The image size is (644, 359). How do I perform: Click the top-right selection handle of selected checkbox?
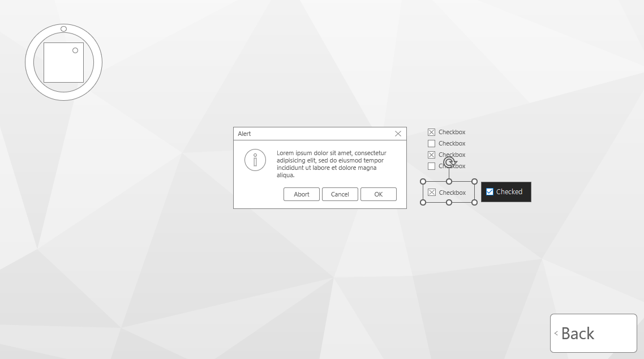474,182
